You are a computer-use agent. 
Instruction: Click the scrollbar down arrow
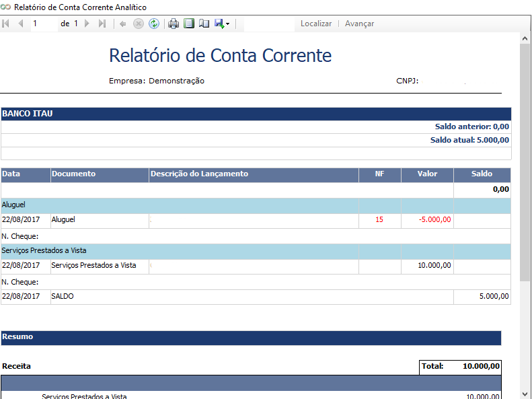coord(525,394)
